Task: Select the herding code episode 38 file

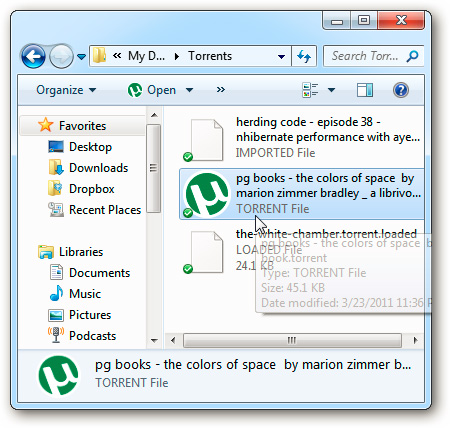Action: coord(302,138)
